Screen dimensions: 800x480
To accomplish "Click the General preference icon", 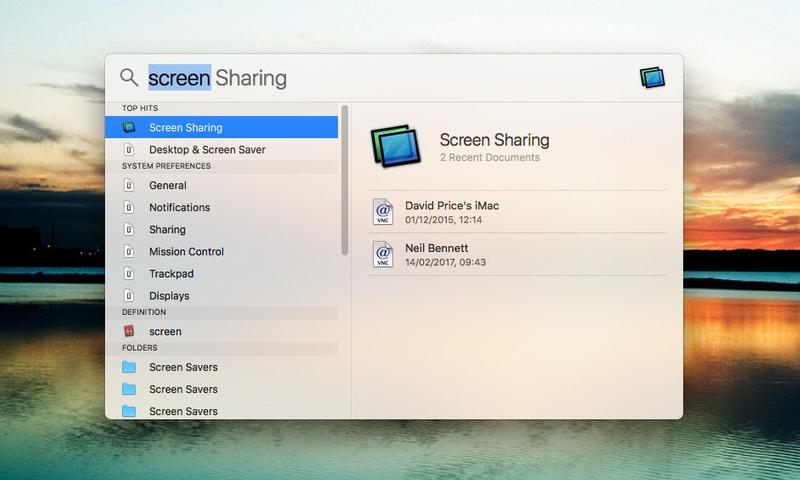I will (x=129, y=185).
